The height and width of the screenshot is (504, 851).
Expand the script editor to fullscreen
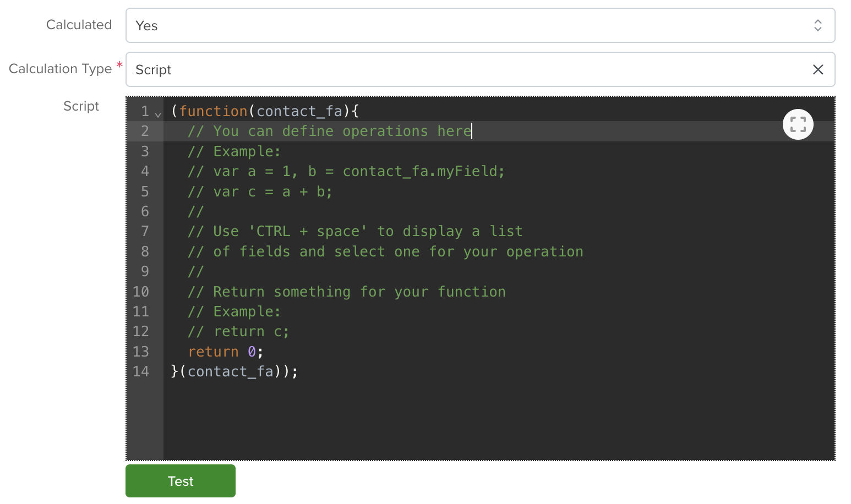[x=798, y=125]
